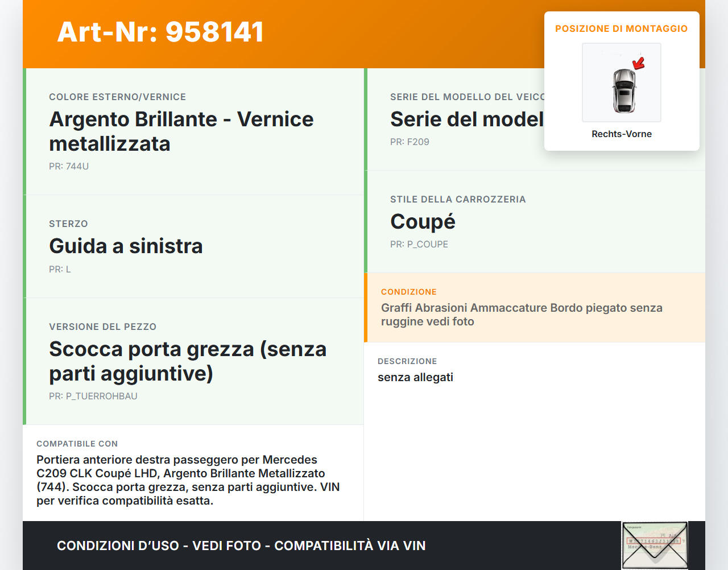Open the Colore Esterno/Vernice card
Screen dimensions: 728x570
(x=193, y=131)
